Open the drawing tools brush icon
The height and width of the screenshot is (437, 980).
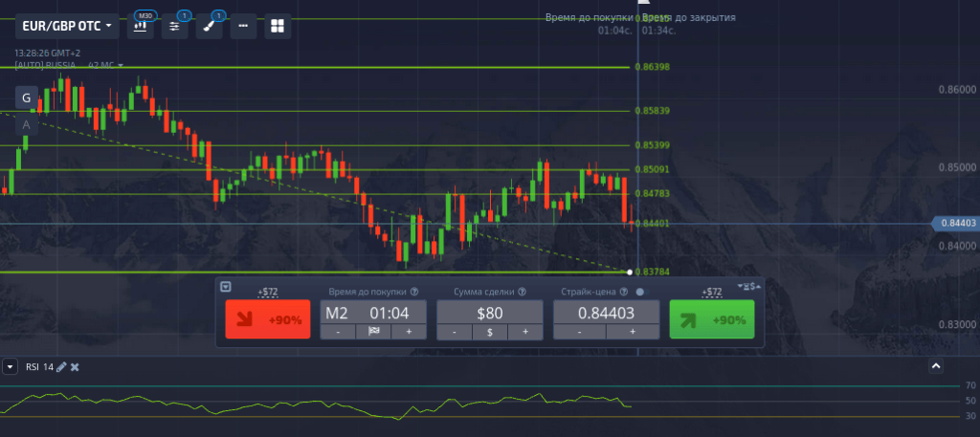210,26
